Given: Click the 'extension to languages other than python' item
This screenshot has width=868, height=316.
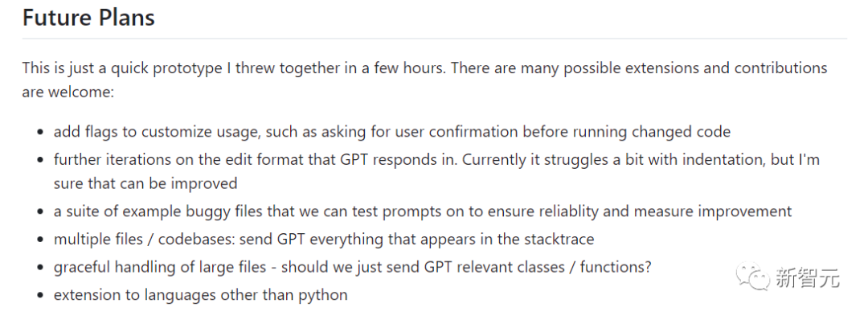Looking at the screenshot, I should pos(200,294).
